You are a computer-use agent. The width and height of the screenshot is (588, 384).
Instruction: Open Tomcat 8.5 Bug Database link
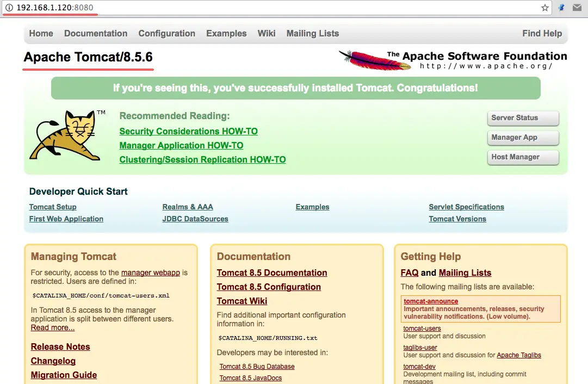[x=257, y=367]
